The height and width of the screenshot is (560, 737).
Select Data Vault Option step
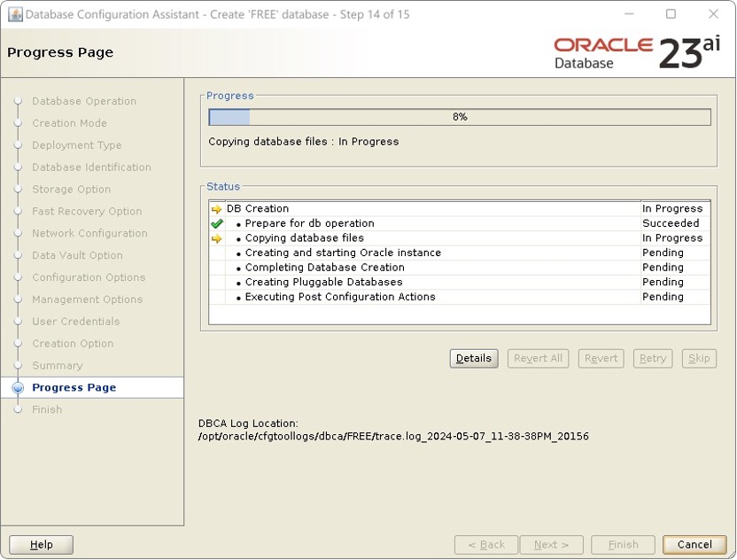point(78,256)
